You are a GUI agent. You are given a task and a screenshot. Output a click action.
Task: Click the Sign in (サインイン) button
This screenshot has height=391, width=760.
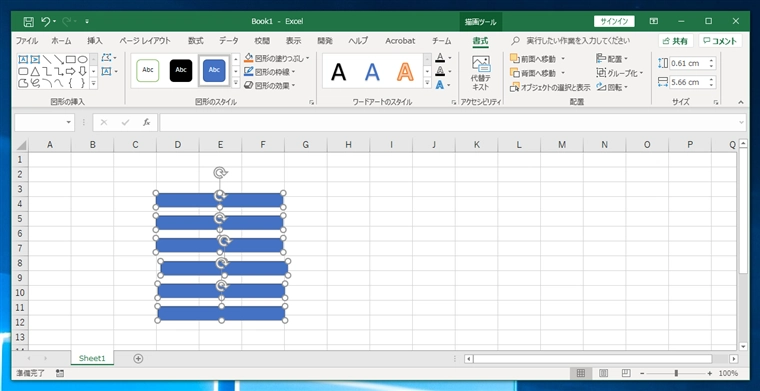pyautogui.click(x=614, y=21)
